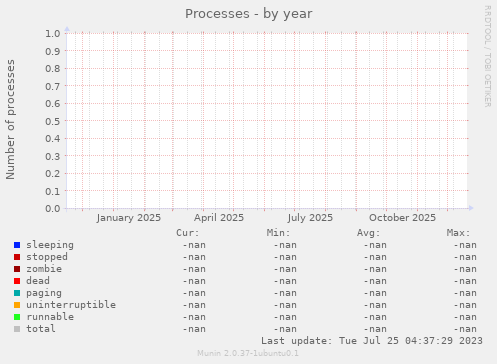Screen dimensions: 497x364
Task: Click the 0.5 y-axis value
Action: coord(53,121)
